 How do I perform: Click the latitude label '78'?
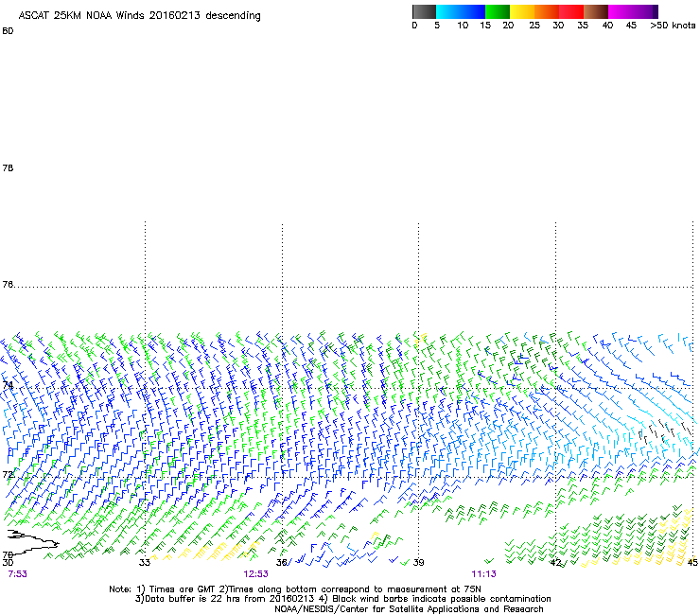coord(8,167)
